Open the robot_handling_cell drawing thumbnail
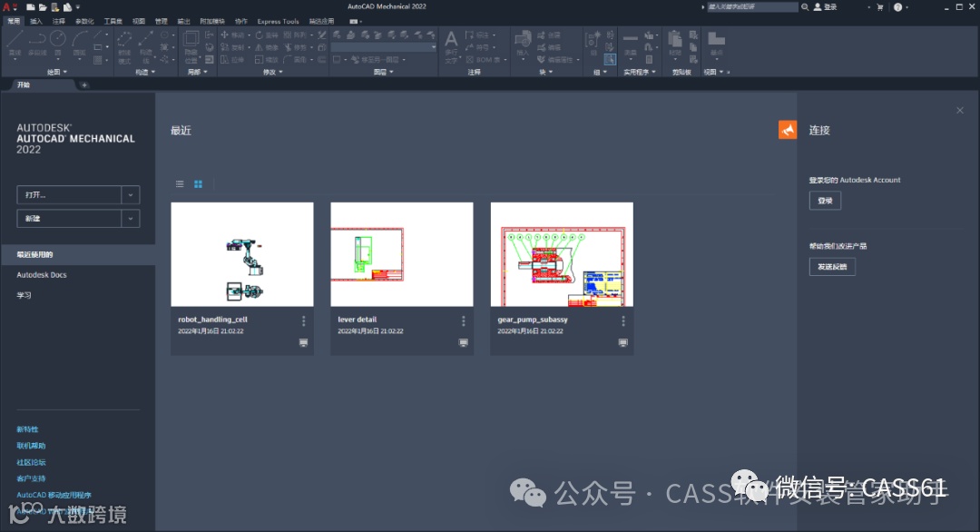The image size is (980, 532). 242,254
